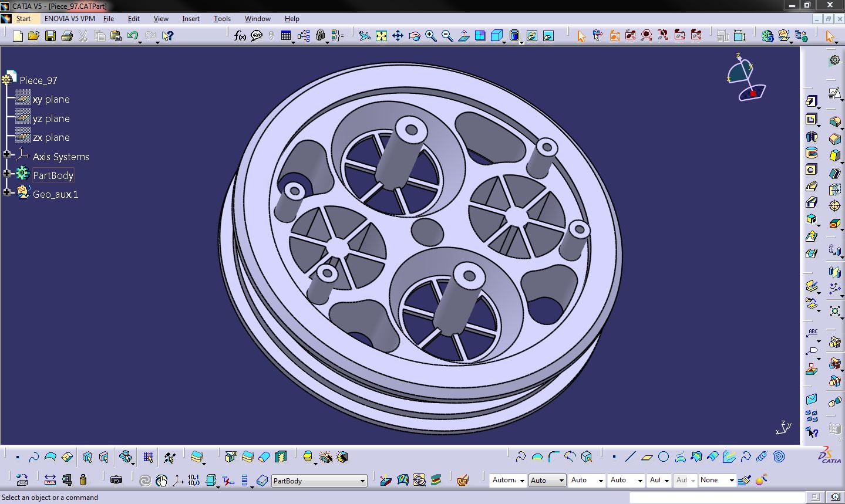Image resolution: width=845 pixels, height=504 pixels.
Task: Click the Normal View icon
Action: point(463,36)
